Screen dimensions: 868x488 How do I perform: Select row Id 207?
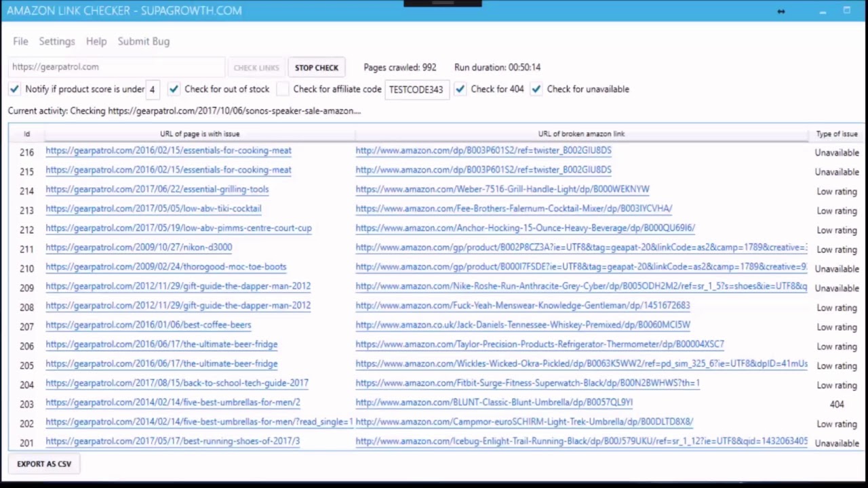(26, 327)
